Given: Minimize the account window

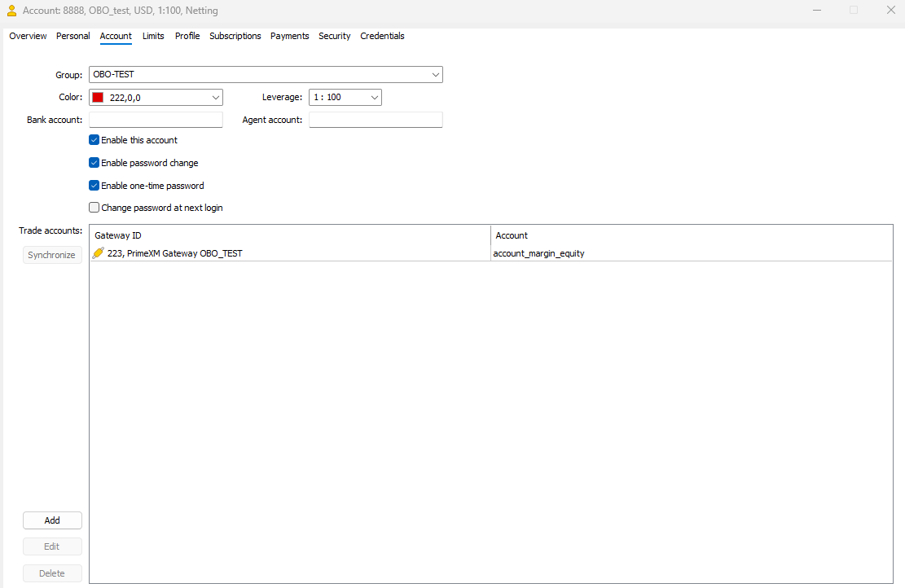Looking at the screenshot, I should click(x=817, y=11).
